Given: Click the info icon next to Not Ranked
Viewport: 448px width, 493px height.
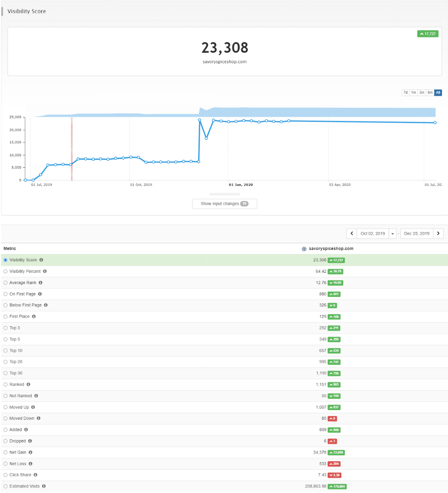Looking at the screenshot, I should [x=36, y=396].
